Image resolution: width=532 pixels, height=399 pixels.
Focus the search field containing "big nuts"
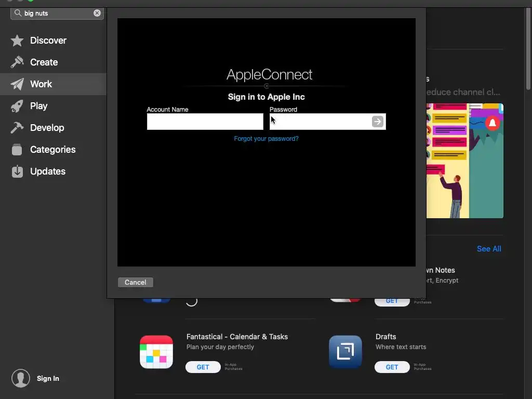[x=57, y=13]
